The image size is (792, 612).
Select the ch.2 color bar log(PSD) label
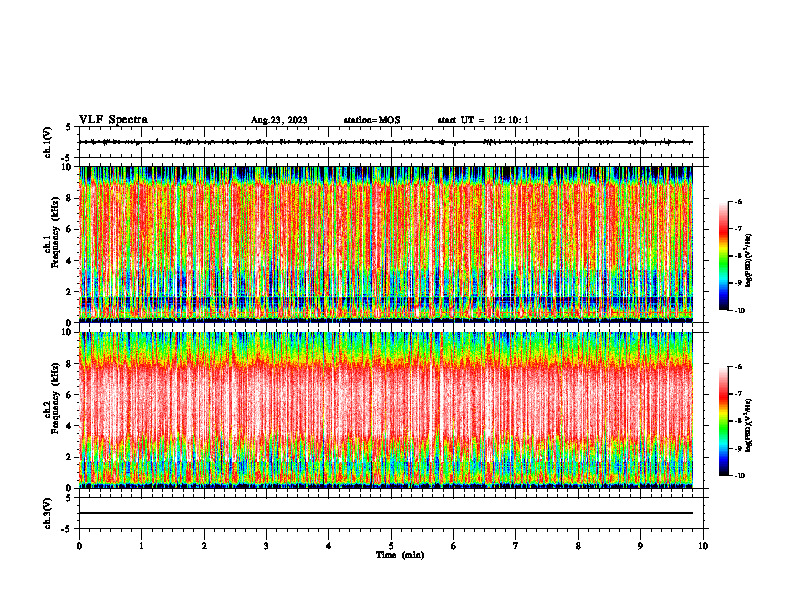point(749,426)
